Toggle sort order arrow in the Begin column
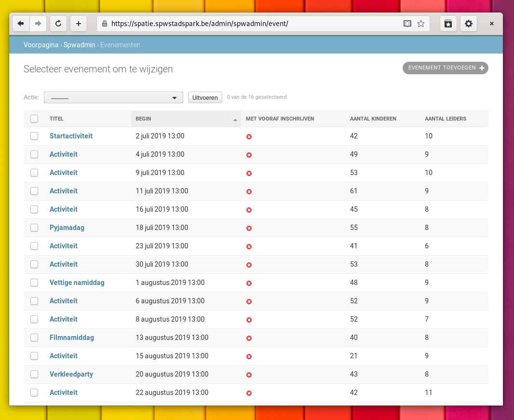The image size is (514, 420). [x=235, y=119]
